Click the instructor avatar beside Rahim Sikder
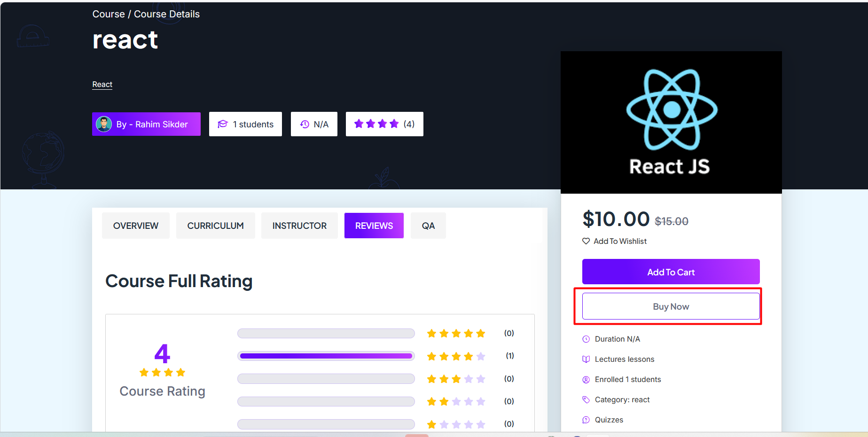This screenshot has height=437, width=868. coord(104,124)
